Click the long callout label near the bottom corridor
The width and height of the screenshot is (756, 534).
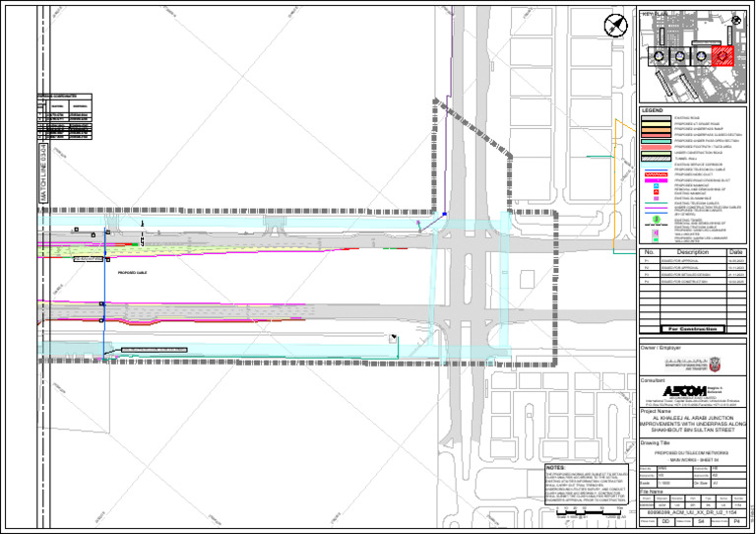tap(155, 350)
